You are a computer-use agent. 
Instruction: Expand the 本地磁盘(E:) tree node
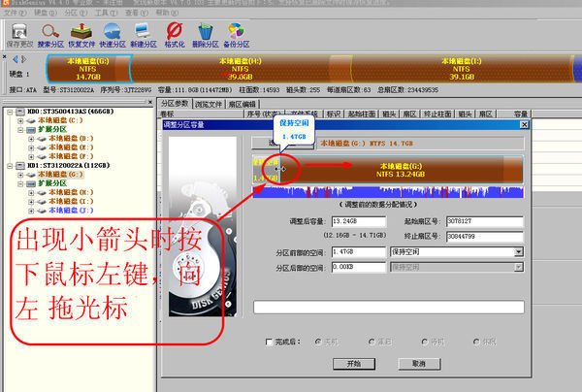(x=31, y=147)
